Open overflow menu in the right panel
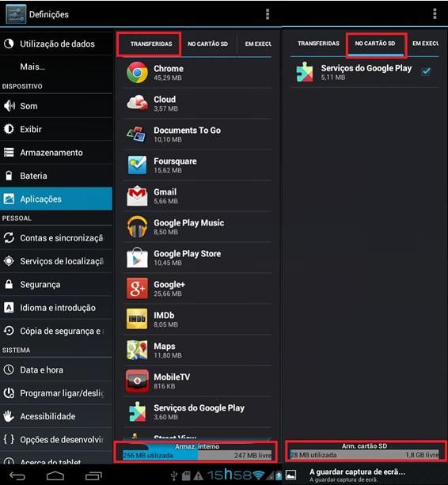The height and width of the screenshot is (485, 448). (x=435, y=14)
